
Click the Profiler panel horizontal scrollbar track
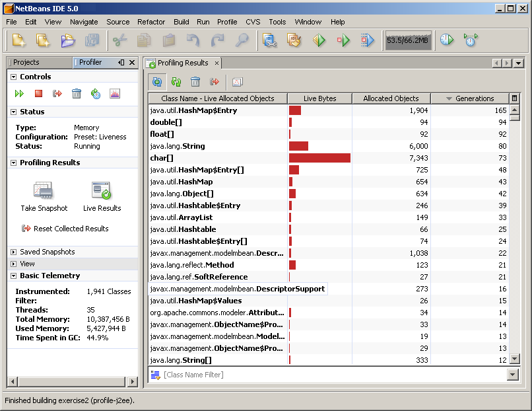pos(72,381)
